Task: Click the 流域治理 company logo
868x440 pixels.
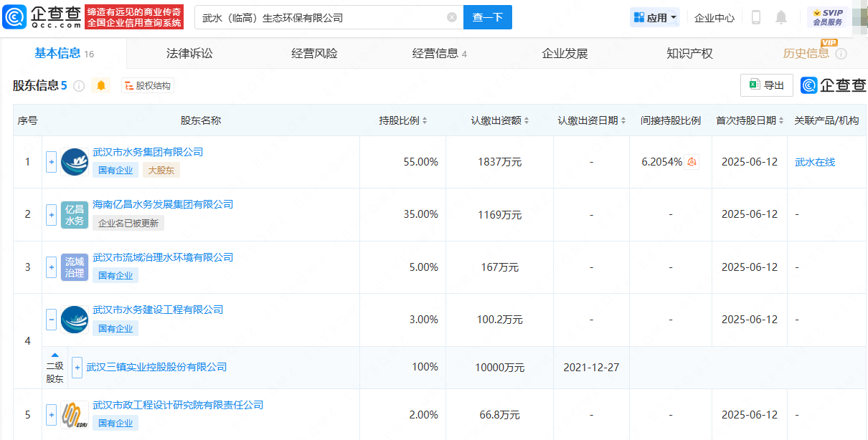Action: 75,267
